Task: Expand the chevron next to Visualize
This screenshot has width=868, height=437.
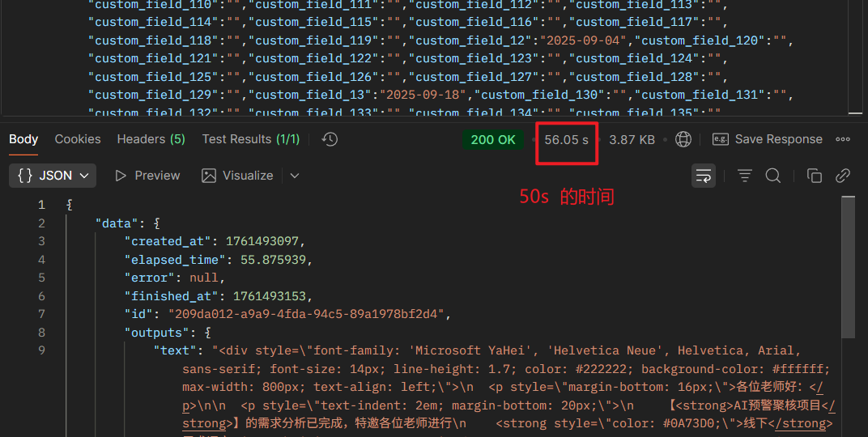Action: click(x=295, y=176)
